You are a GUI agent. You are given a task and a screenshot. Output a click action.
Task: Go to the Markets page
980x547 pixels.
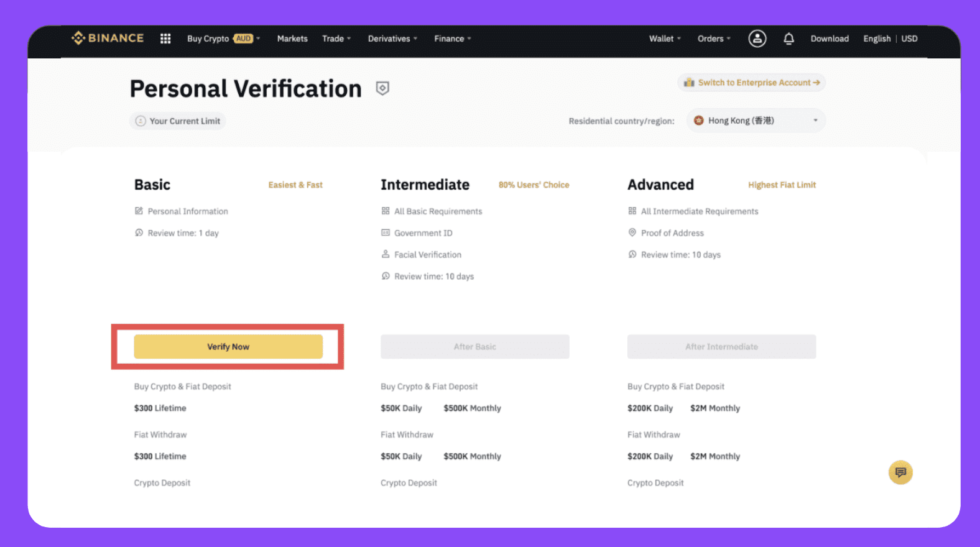(x=292, y=39)
